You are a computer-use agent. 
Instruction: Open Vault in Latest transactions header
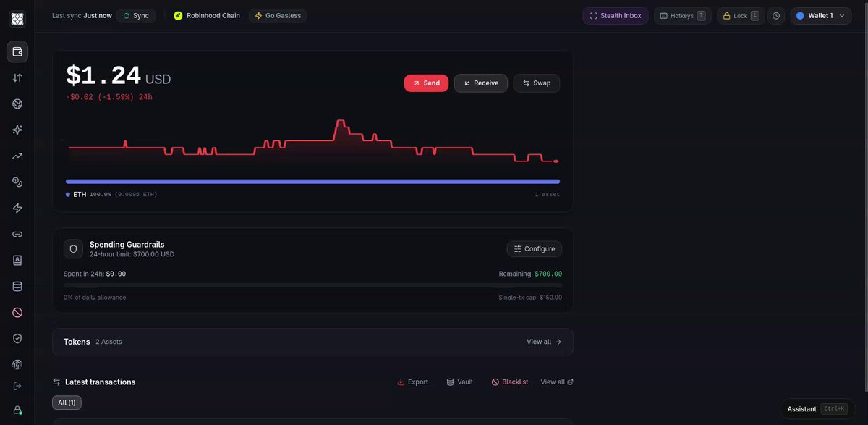[x=460, y=382]
